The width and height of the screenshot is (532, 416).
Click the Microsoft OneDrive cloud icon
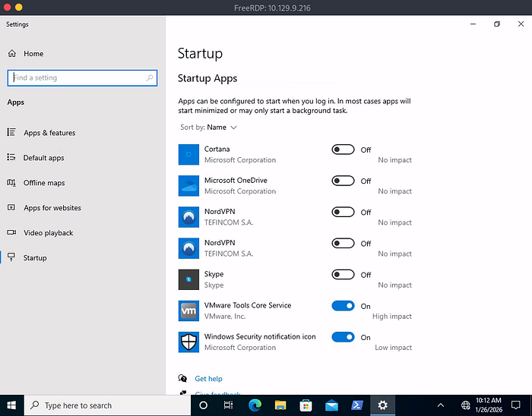click(x=188, y=186)
